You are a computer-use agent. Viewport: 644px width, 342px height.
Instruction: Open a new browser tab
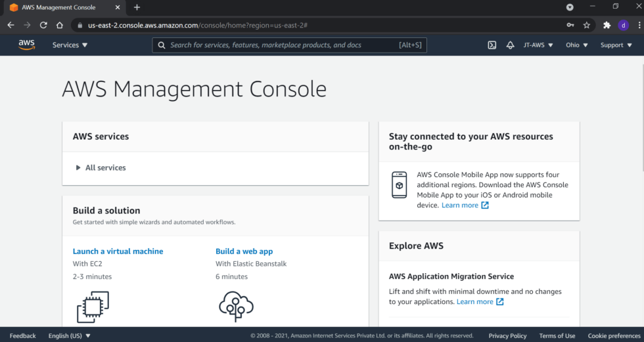click(x=137, y=7)
